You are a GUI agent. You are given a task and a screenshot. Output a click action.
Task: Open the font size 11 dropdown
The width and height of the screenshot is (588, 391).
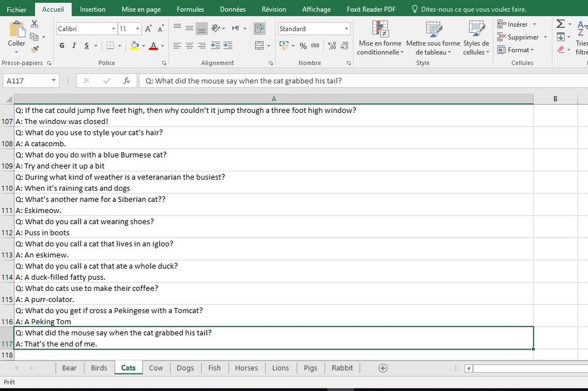137,29
